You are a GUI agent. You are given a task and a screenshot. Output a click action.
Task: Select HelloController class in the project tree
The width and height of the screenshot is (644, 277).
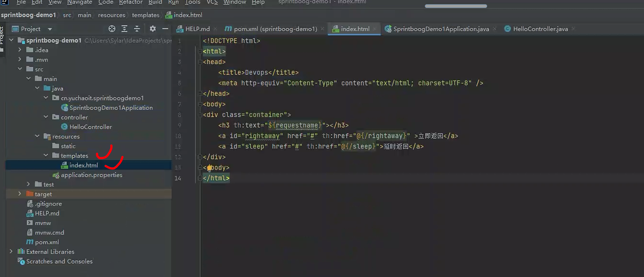click(x=90, y=127)
